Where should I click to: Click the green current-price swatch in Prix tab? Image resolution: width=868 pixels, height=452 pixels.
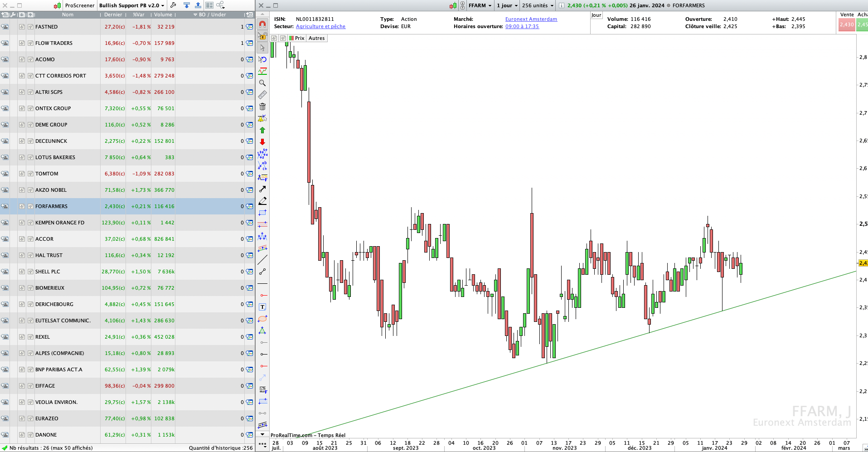(x=291, y=38)
